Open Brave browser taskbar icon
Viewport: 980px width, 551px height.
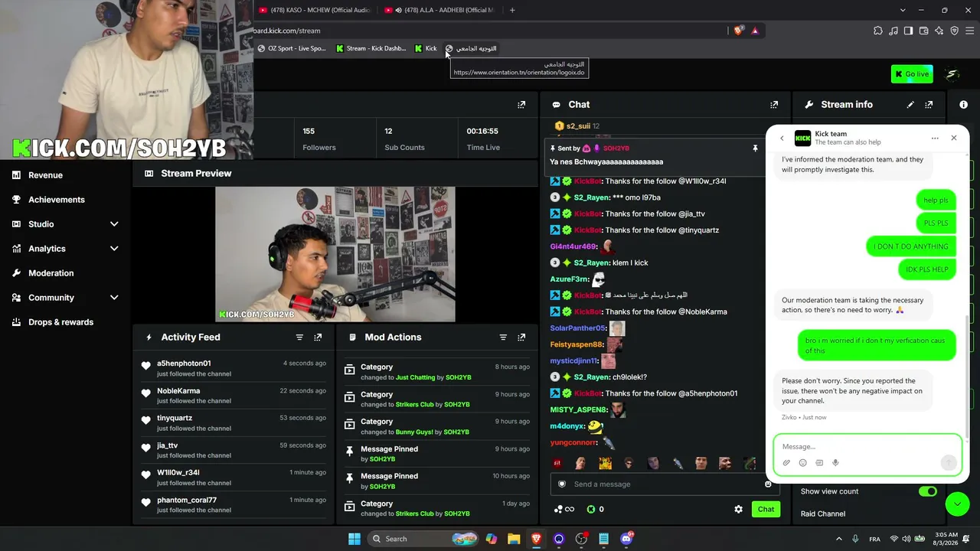point(536,539)
